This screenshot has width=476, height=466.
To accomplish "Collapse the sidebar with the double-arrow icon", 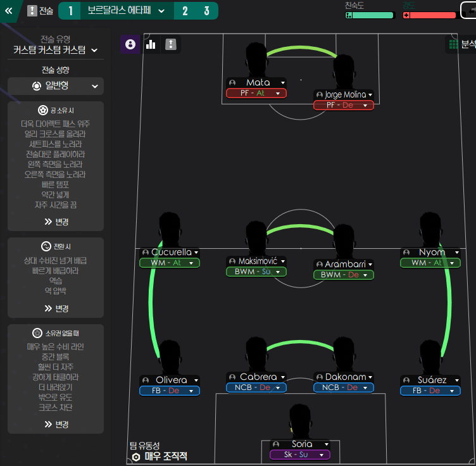I will click(8, 11).
